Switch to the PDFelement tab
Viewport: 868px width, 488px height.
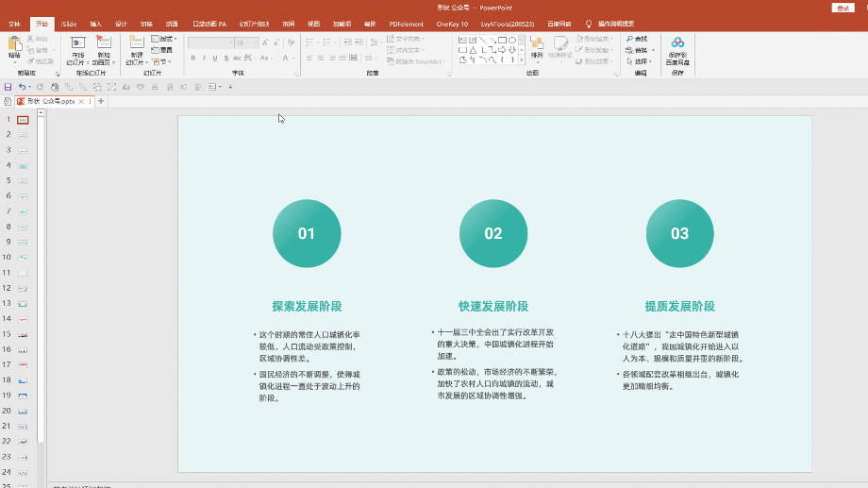(406, 24)
